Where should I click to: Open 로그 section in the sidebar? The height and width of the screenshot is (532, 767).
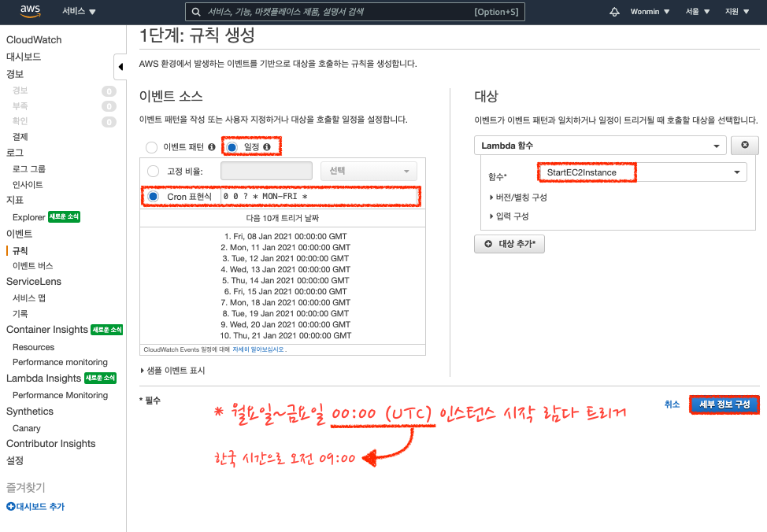[15, 153]
